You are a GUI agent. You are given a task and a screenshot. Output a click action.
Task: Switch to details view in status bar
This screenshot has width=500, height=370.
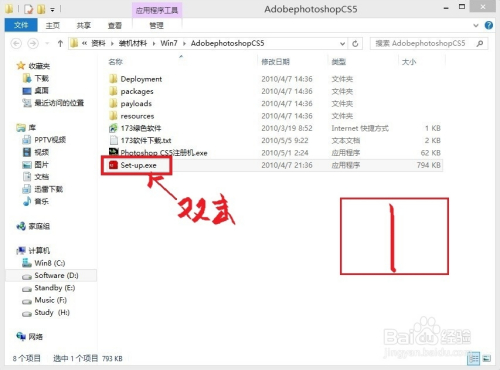[474, 358]
